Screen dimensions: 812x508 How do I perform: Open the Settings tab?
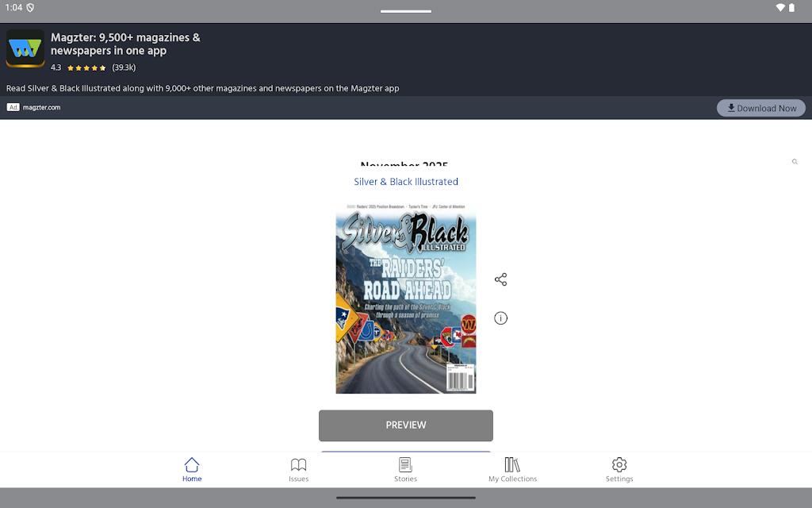pyautogui.click(x=619, y=470)
